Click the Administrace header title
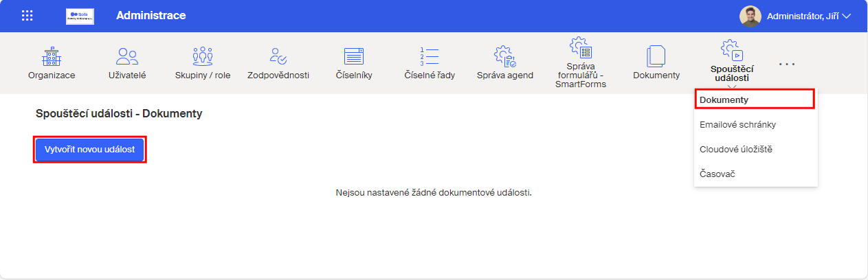Viewport: 868px width, 280px height. 151,16
